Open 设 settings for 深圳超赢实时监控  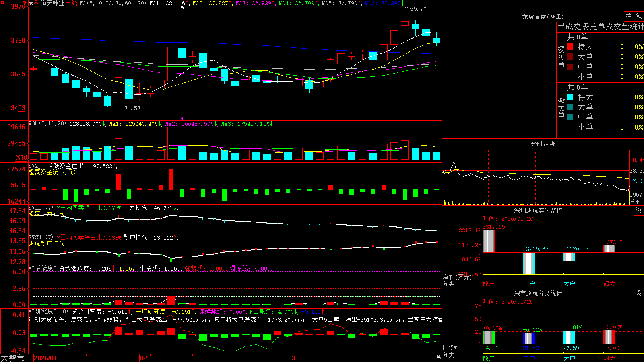(639, 210)
